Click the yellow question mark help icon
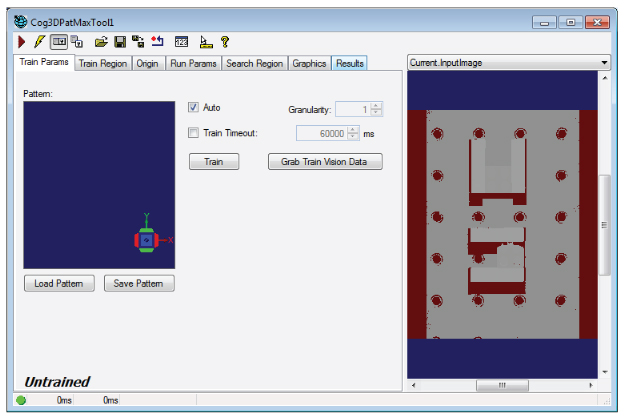Viewport: 624px width, 416px height. 225,42
